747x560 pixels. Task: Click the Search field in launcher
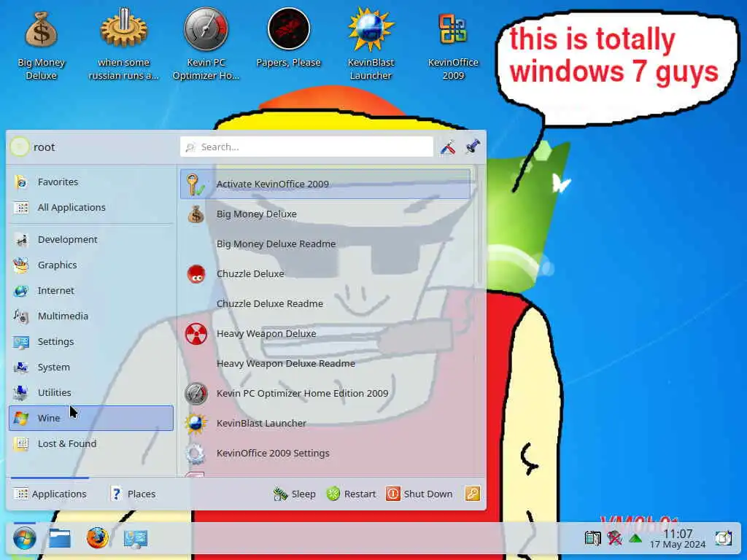(306, 147)
